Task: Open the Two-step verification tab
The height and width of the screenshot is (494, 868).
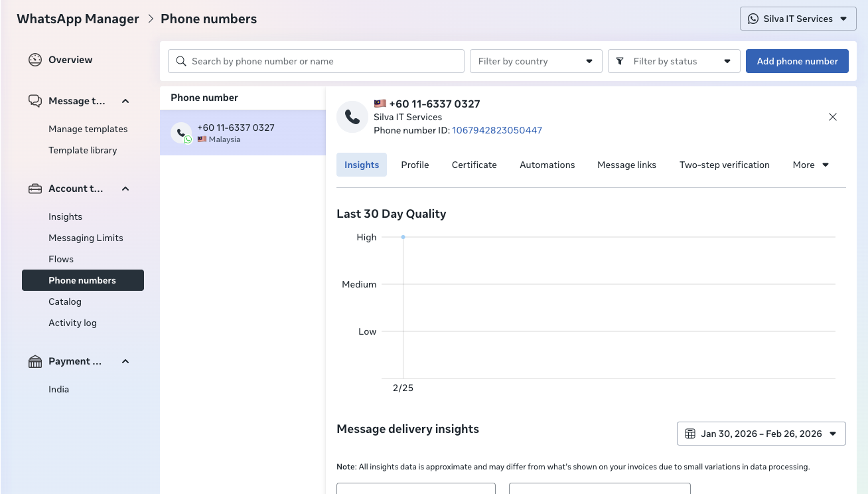Action: pos(724,165)
